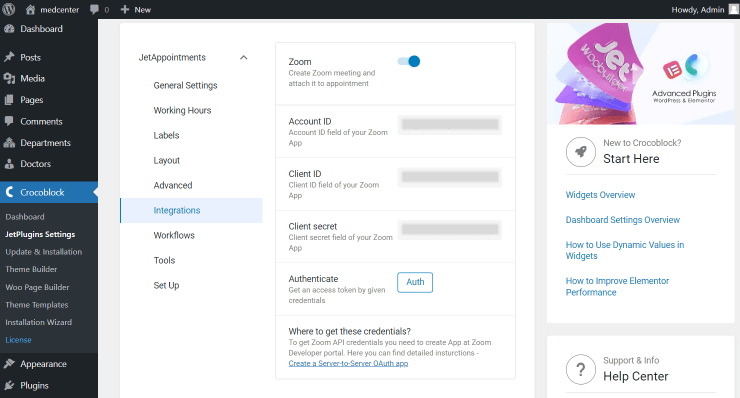Open the Widgets Overview link

click(600, 195)
